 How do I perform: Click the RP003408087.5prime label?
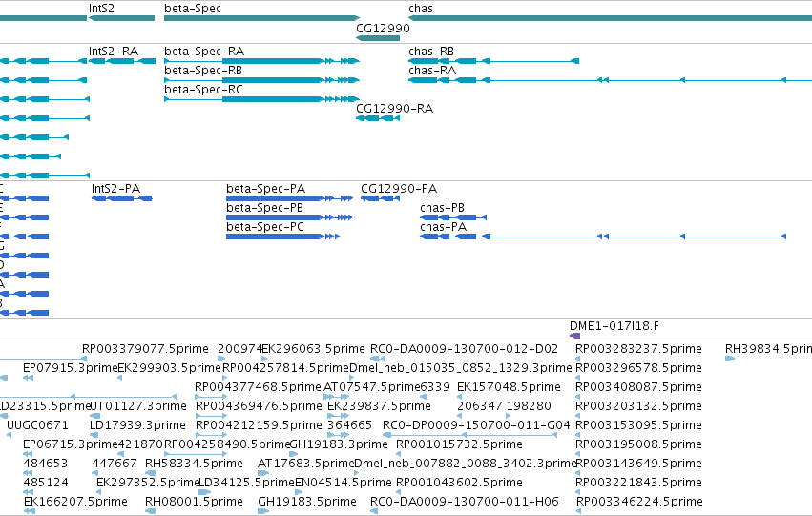tap(639, 387)
